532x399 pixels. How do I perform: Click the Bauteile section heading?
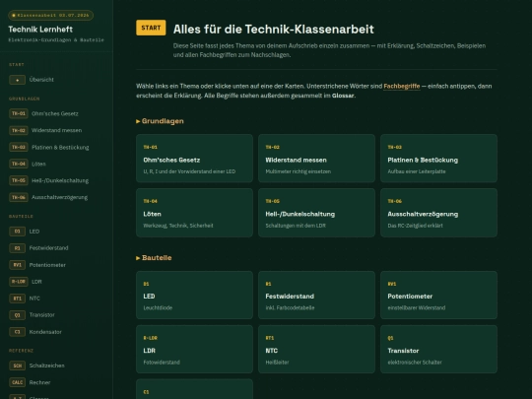click(154, 258)
